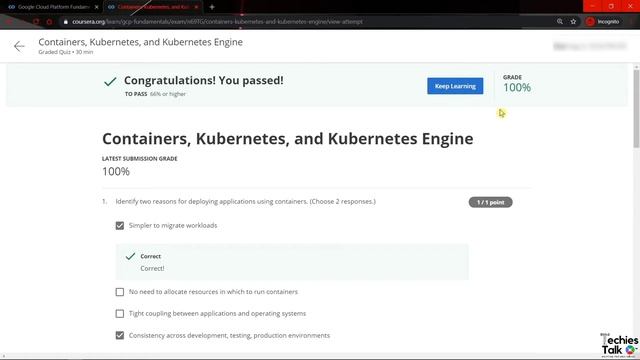The height and width of the screenshot is (360, 640).
Task: Click the TO PASS 66% or higher text
Action: (x=155, y=94)
